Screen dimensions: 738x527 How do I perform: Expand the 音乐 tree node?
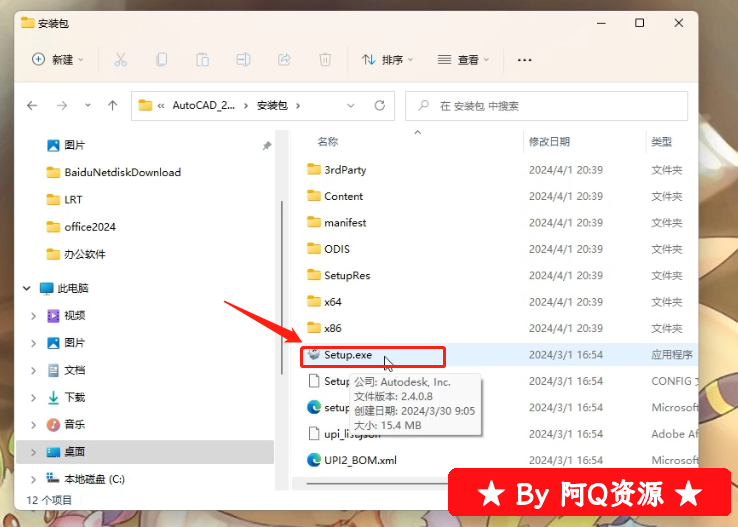(33, 425)
